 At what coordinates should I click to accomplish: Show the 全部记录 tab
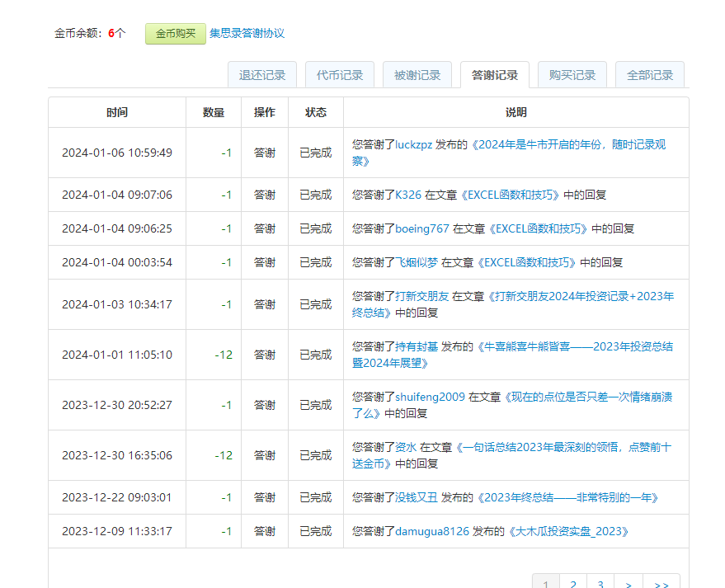pyautogui.click(x=650, y=75)
